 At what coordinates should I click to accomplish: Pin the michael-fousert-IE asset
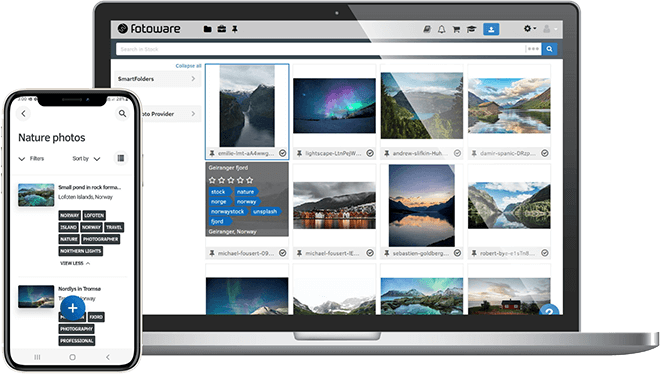[x=299, y=253]
